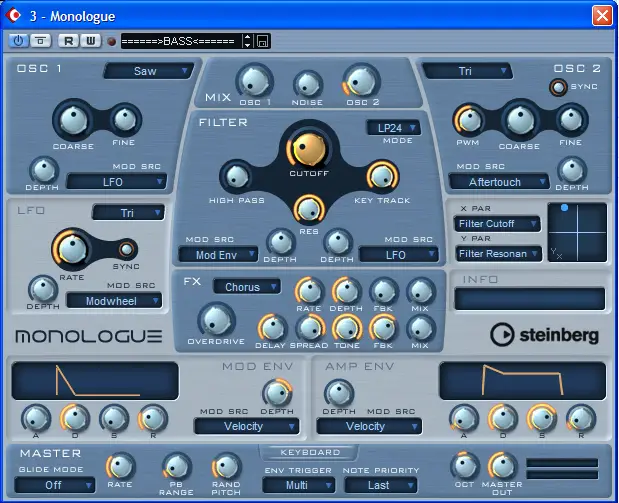Open the Mod Env Velocity source dropdown
619x503 pixels.
pos(246,426)
